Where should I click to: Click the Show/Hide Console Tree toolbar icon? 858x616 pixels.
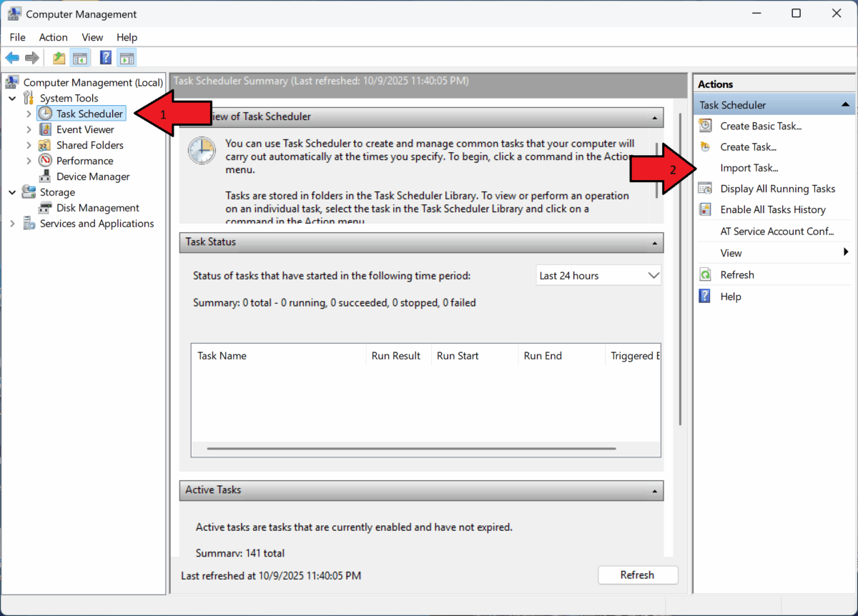80,57
